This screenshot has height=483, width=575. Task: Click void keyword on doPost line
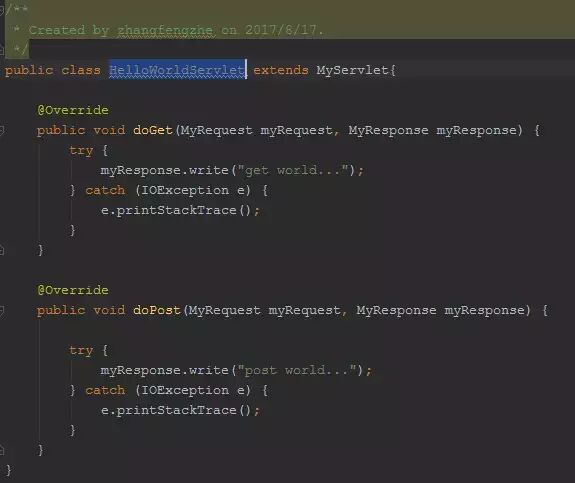[x=109, y=310]
